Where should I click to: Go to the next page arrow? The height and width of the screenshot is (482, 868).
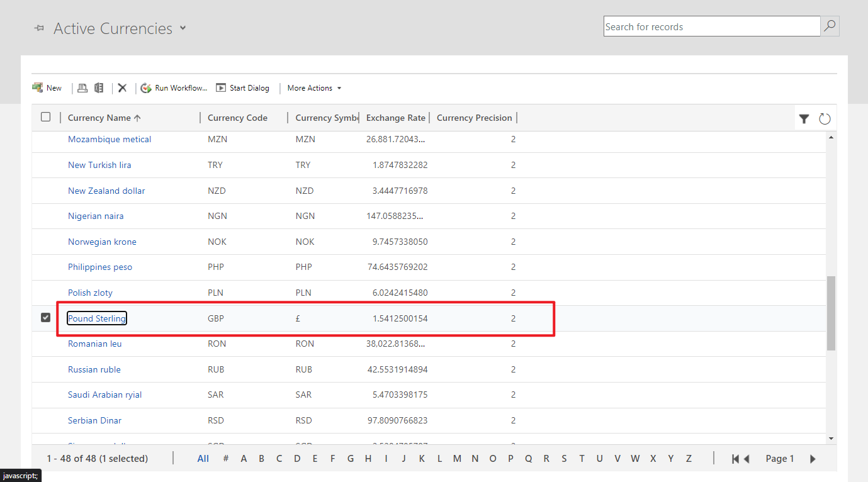813,458
